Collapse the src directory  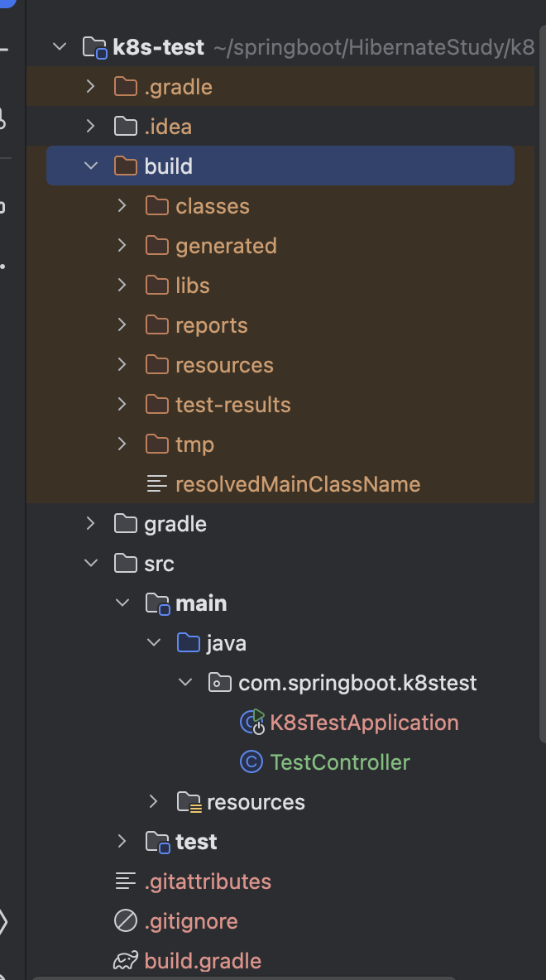tap(91, 564)
